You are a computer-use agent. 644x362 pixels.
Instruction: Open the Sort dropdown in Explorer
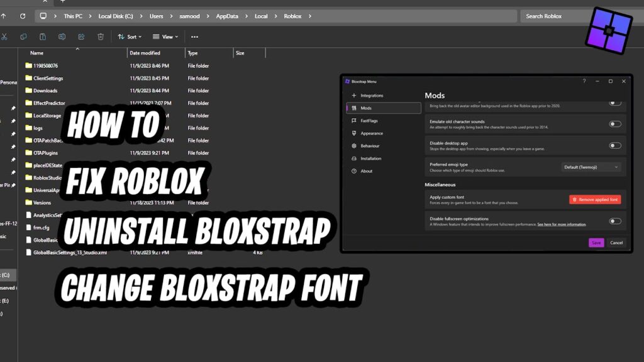tap(130, 37)
